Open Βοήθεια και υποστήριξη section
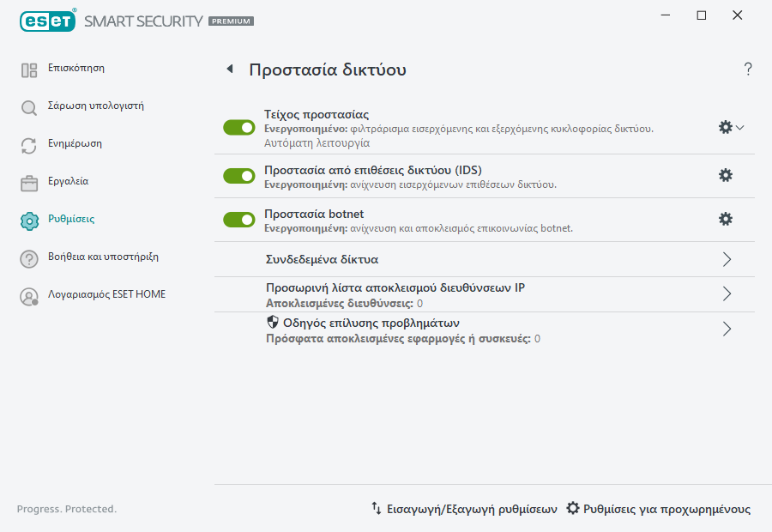The width and height of the screenshot is (772, 532). point(102,257)
